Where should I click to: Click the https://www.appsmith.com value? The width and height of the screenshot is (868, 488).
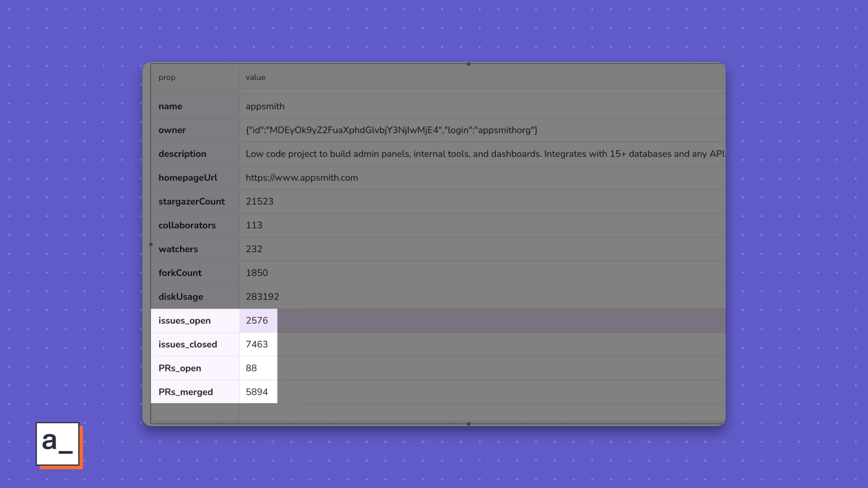tap(302, 178)
